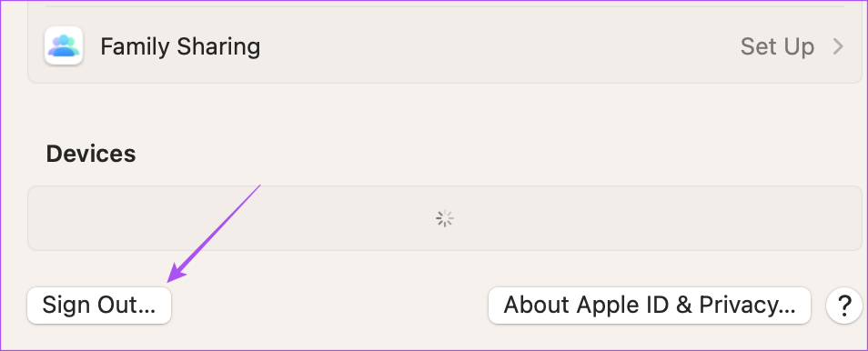Expand Family Sharing with the right chevron
This screenshot has height=351, width=868.
tap(838, 46)
